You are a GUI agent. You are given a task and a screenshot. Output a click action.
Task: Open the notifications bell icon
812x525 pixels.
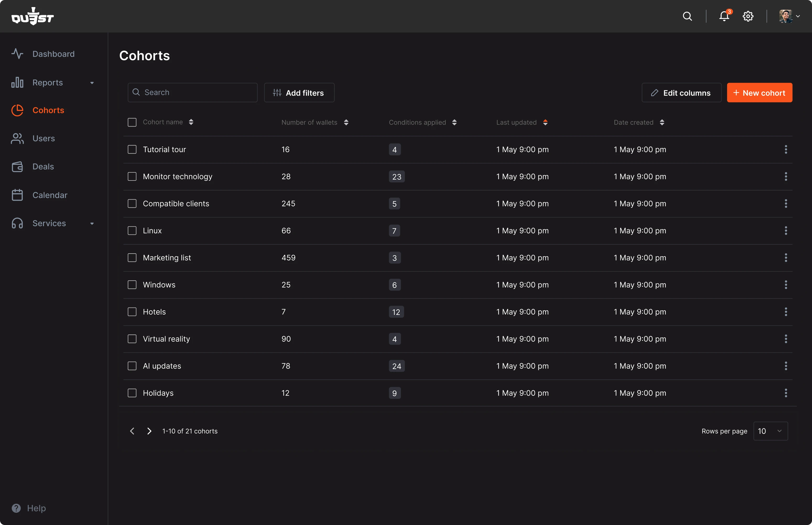(x=724, y=16)
